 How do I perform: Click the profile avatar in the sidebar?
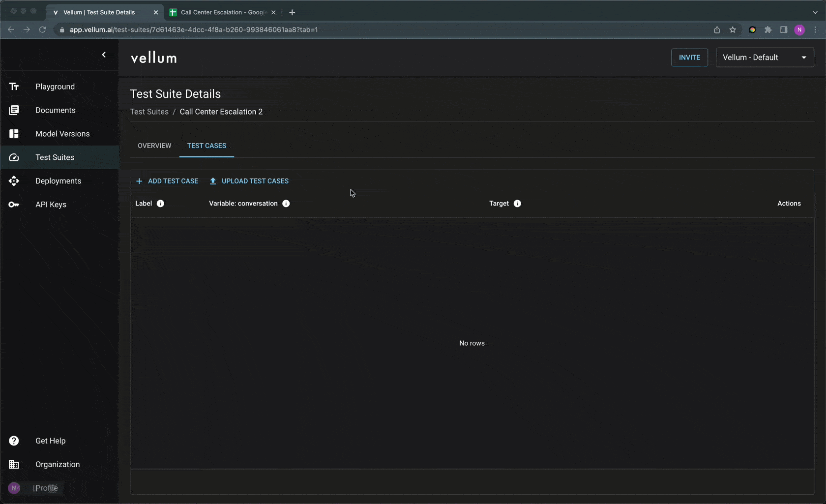pos(14,488)
